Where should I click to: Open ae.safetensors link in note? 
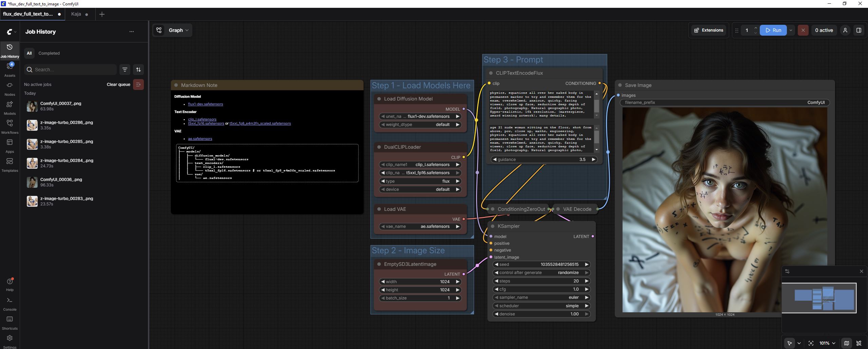[200, 139]
